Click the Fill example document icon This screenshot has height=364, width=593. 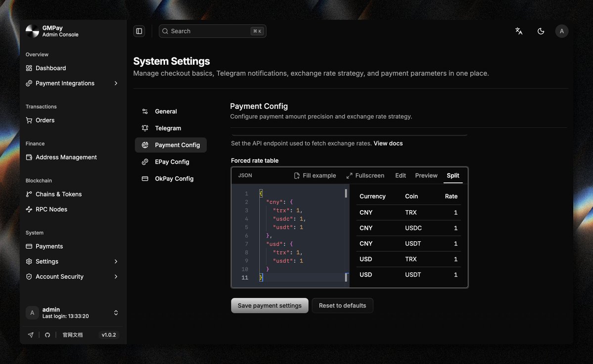click(x=297, y=176)
